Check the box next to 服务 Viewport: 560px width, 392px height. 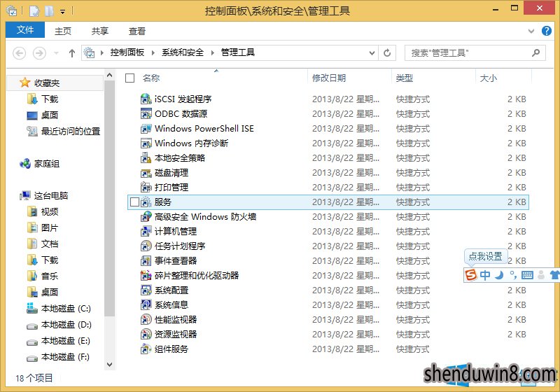(134, 202)
